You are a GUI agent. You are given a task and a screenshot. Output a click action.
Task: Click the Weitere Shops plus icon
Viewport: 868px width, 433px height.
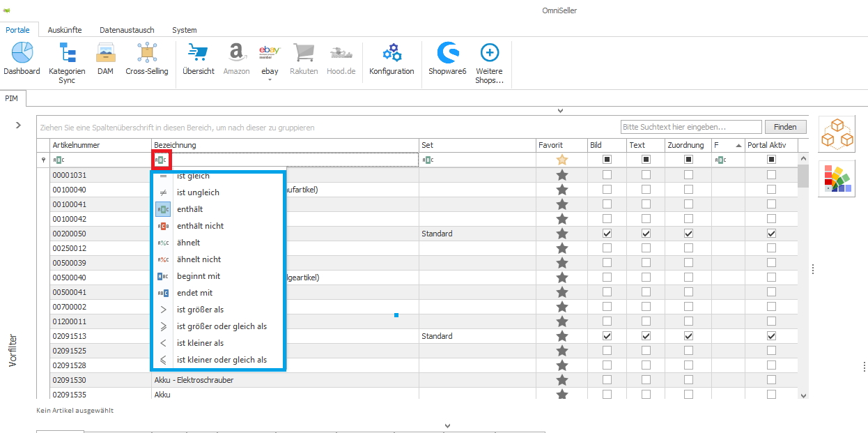[489, 54]
